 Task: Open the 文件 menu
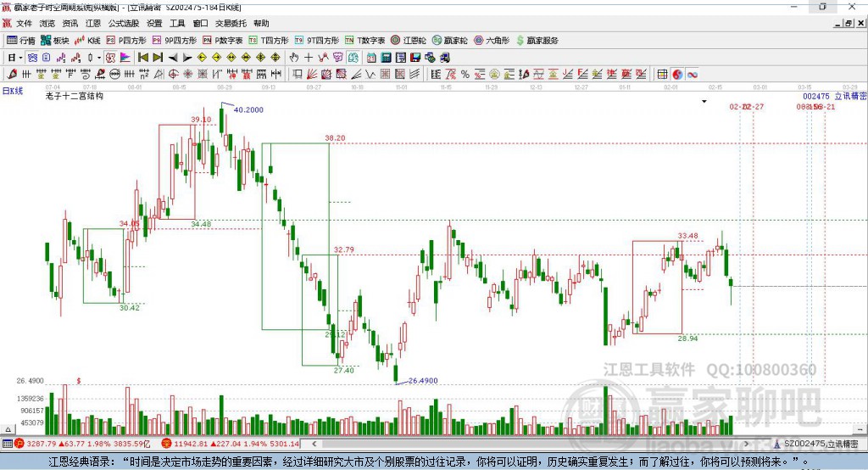click(24, 23)
